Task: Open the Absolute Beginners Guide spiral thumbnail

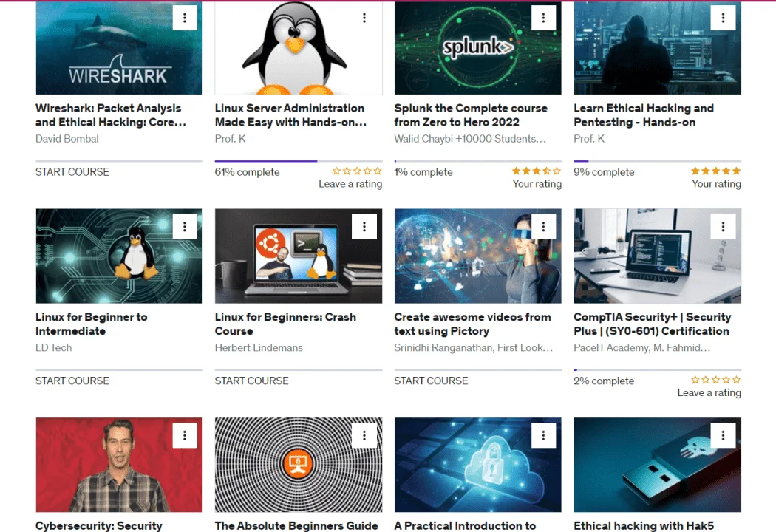Action: coord(299,465)
